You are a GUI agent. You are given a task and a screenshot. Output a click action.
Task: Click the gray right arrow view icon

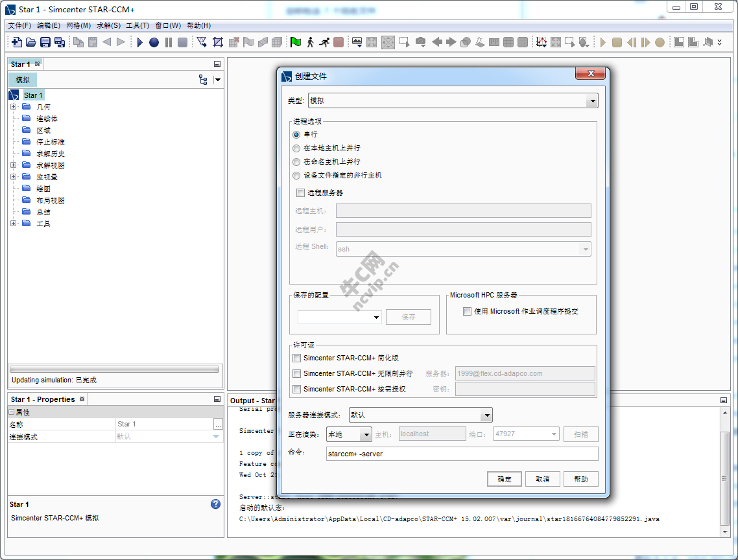451,42
